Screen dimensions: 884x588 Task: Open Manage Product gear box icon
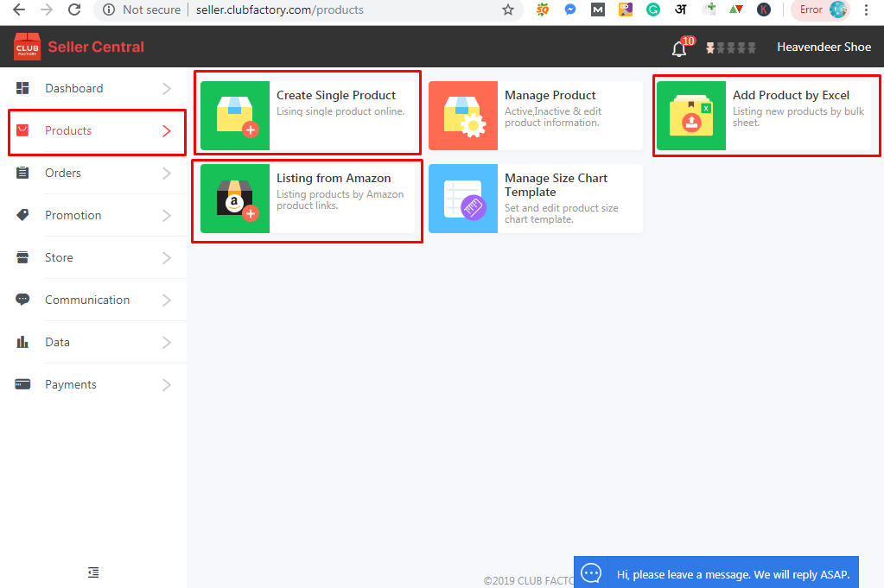tap(463, 116)
